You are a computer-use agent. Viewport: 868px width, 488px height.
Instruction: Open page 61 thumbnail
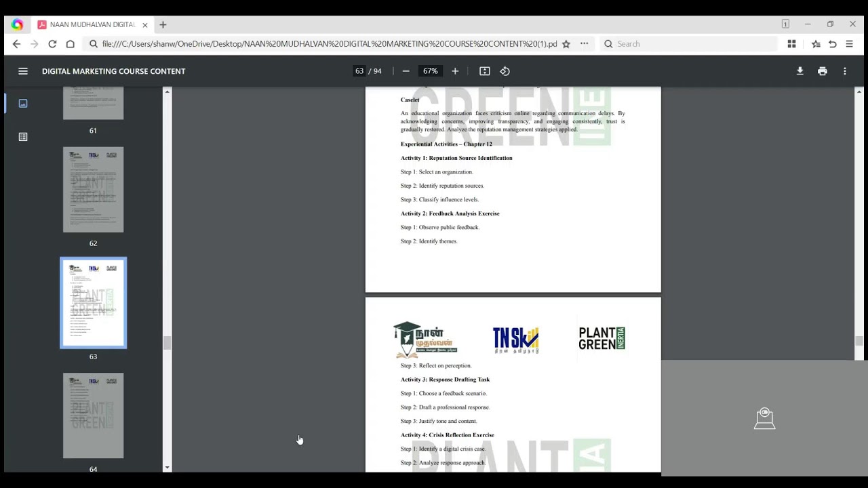coord(94,103)
